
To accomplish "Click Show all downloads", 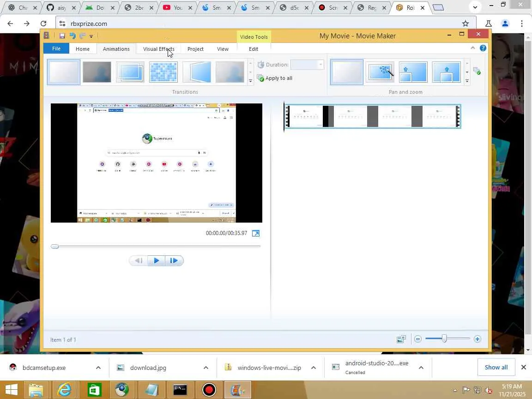I will [496, 367].
